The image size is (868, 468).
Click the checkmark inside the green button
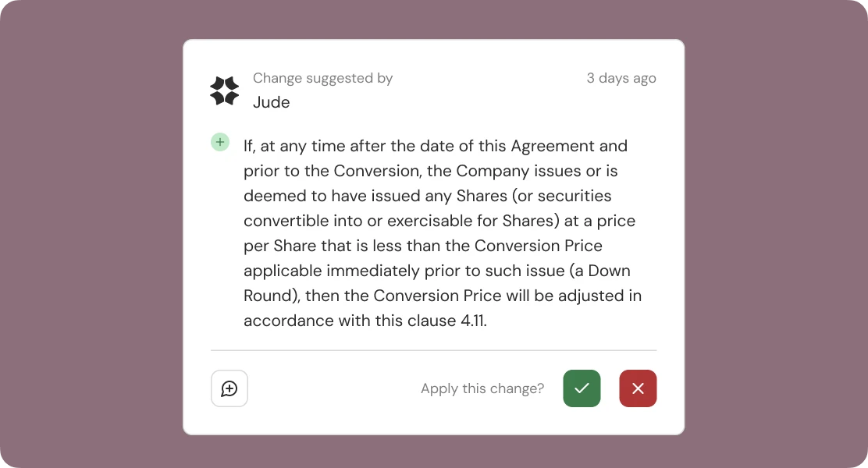(582, 388)
